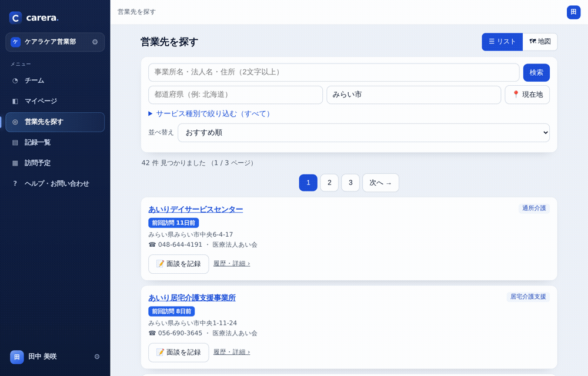Click the 記録一覧 list icon
Viewport: 588px width, 376px height.
coord(15,142)
